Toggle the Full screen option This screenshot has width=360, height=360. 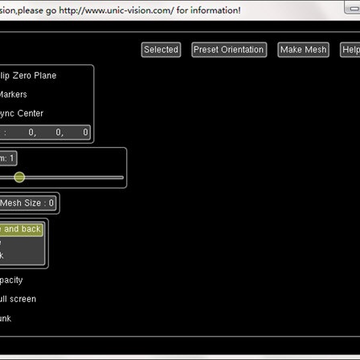coord(18,299)
